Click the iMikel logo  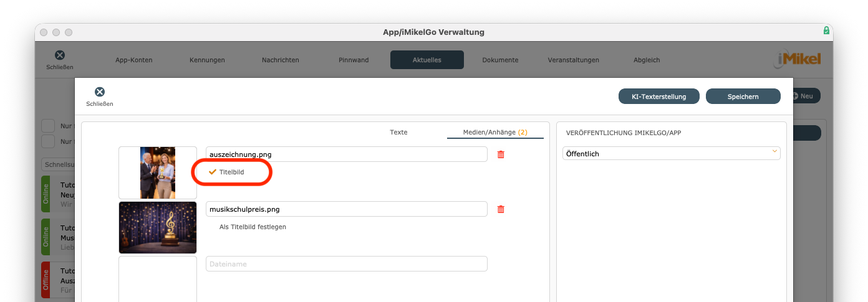pyautogui.click(x=798, y=59)
